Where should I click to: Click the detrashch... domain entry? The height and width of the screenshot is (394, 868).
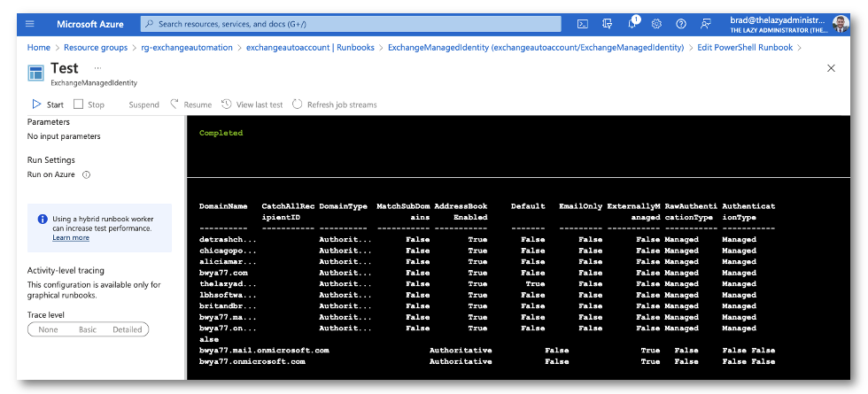click(x=229, y=240)
